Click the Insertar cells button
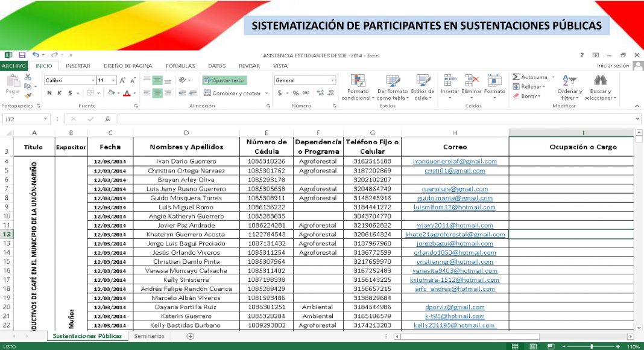 pyautogui.click(x=450, y=87)
